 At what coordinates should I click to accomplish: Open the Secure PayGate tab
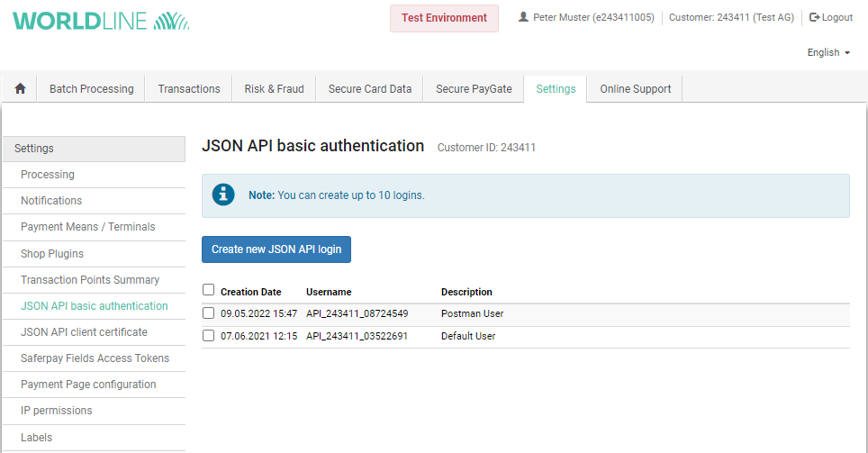[x=474, y=89]
